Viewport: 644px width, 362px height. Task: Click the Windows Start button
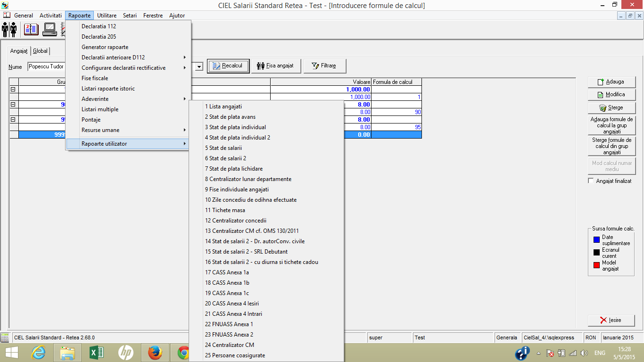(x=11, y=352)
